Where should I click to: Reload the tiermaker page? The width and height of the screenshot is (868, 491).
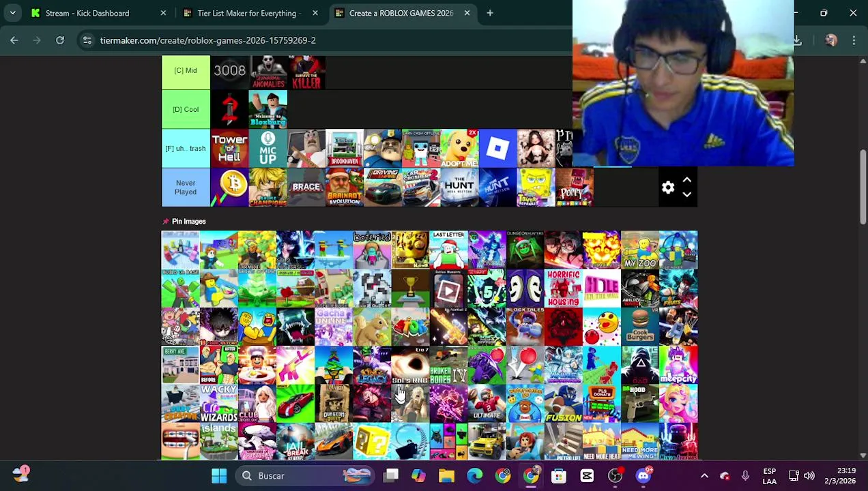click(60, 40)
